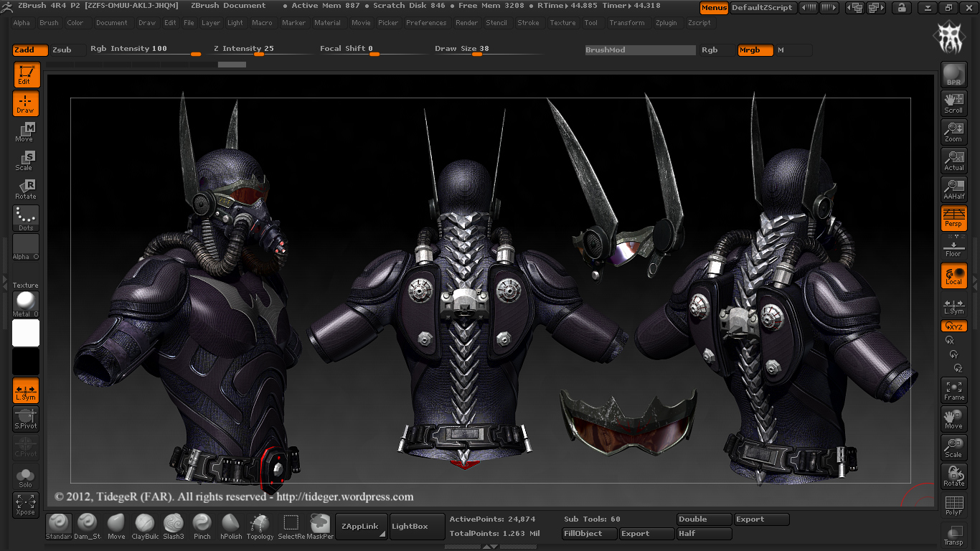Toggle the Floor grid
Screen dimensions: 980x551
tap(954, 248)
